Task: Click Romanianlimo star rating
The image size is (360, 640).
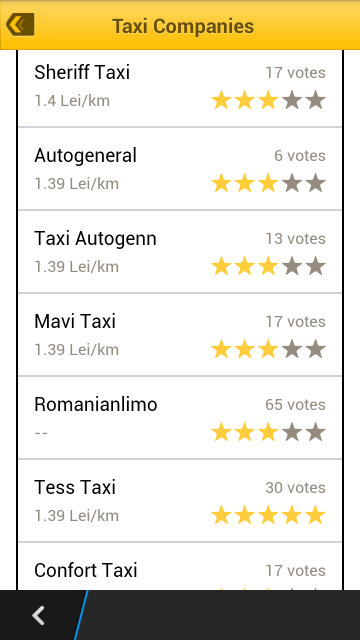Action: [x=269, y=432]
